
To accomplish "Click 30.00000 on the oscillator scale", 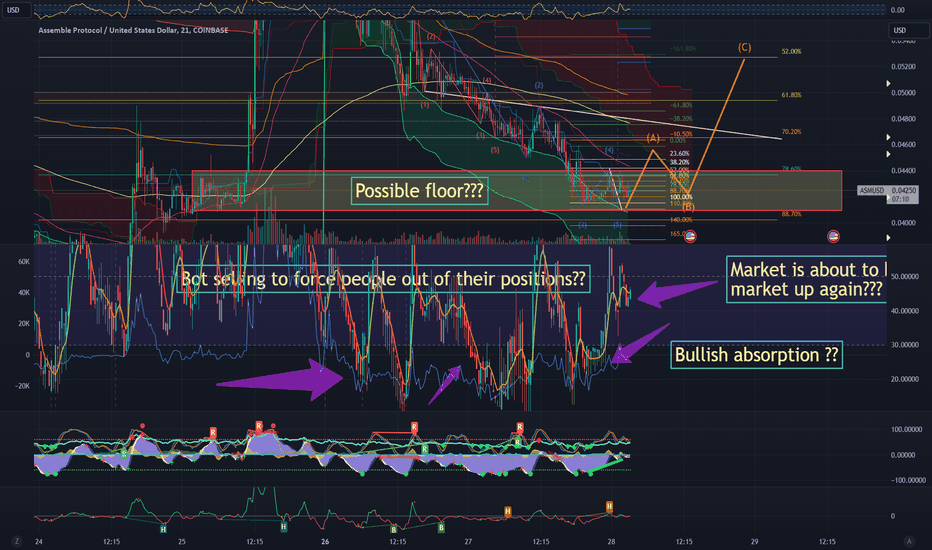I will (x=905, y=345).
